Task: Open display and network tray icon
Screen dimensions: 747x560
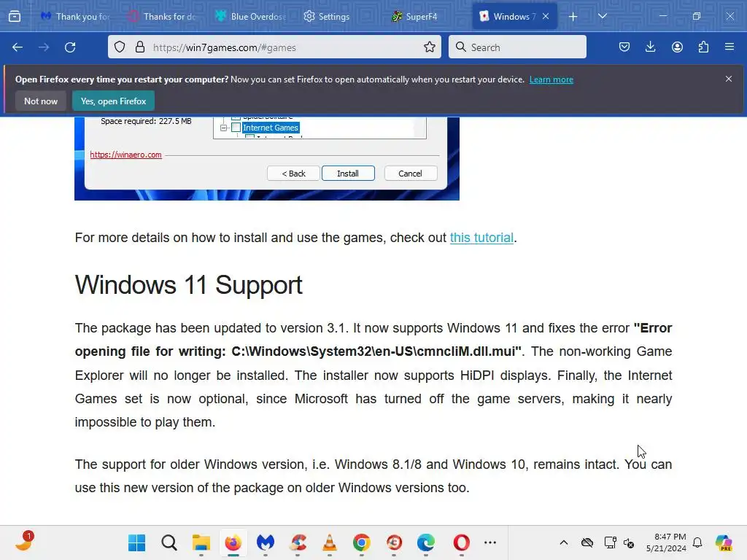Action: pyautogui.click(x=611, y=542)
